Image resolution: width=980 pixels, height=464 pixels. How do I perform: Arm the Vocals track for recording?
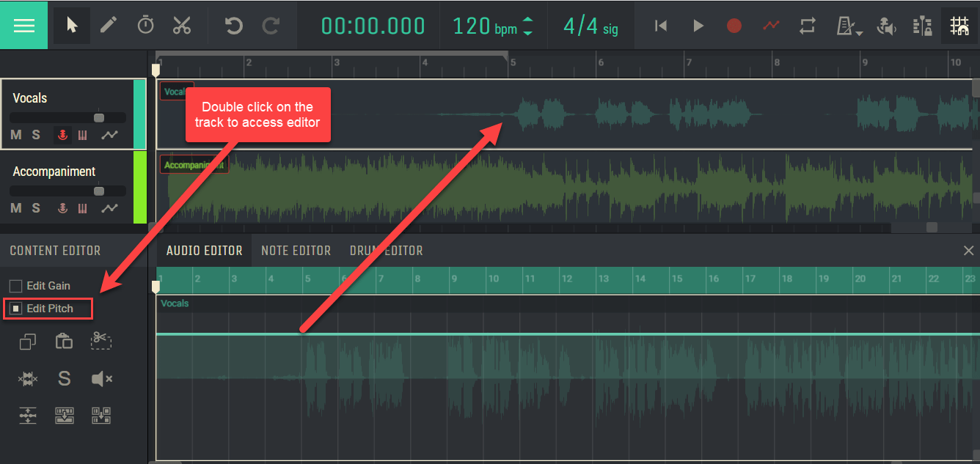(x=62, y=135)
